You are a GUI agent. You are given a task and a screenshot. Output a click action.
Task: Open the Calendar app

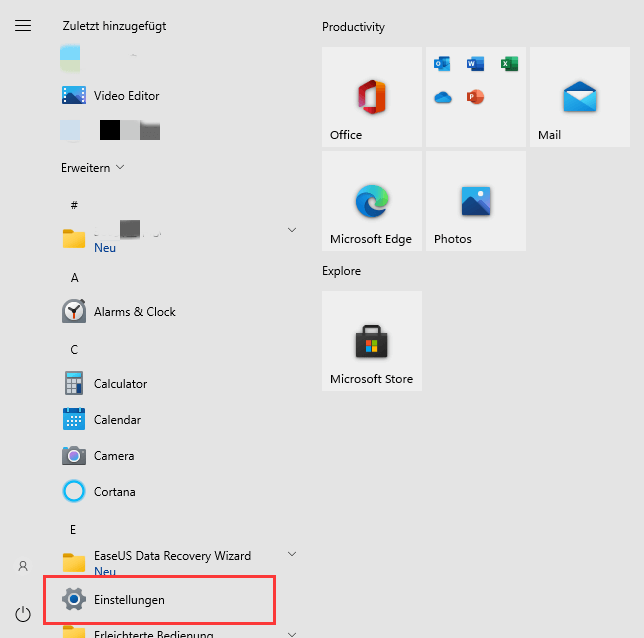tap(117, 420)
